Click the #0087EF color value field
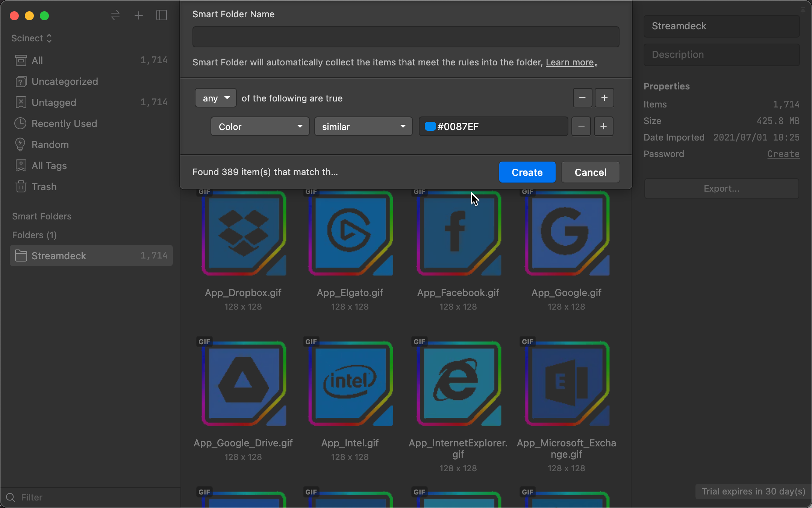The image size is (812, 508). [x=494, y=126]
